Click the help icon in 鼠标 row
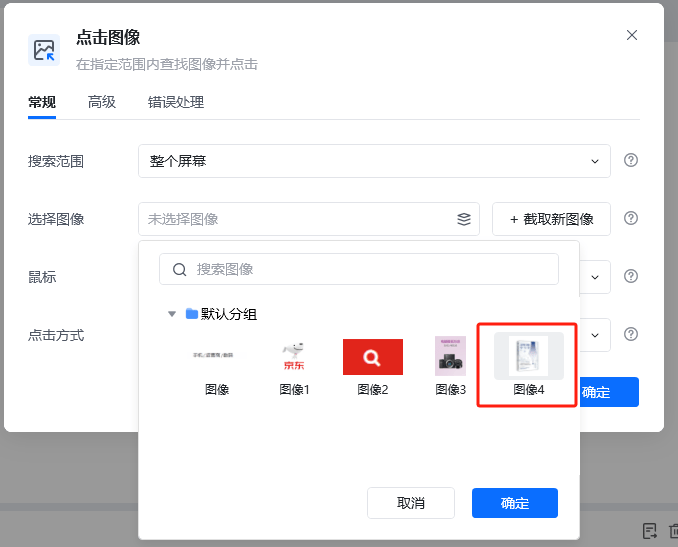Viewport: 678px width, 547px height. [x=631, y=276]
